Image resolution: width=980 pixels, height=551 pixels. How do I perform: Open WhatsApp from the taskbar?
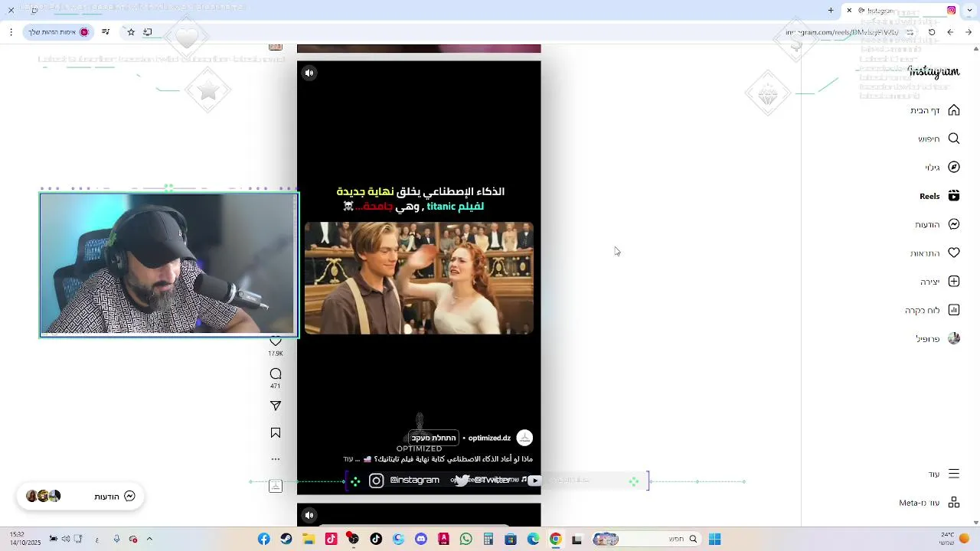click(466, 540)
